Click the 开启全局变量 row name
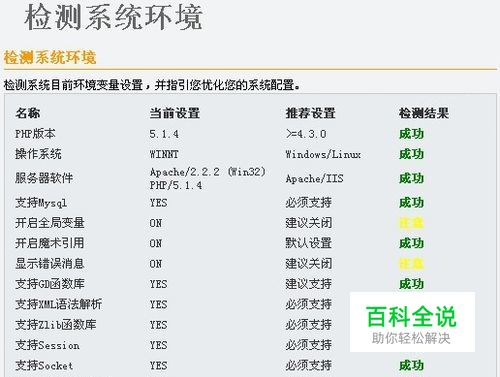The height and width of the screenshot is (377, 500). pyautogui.click(x=50, y=223)
